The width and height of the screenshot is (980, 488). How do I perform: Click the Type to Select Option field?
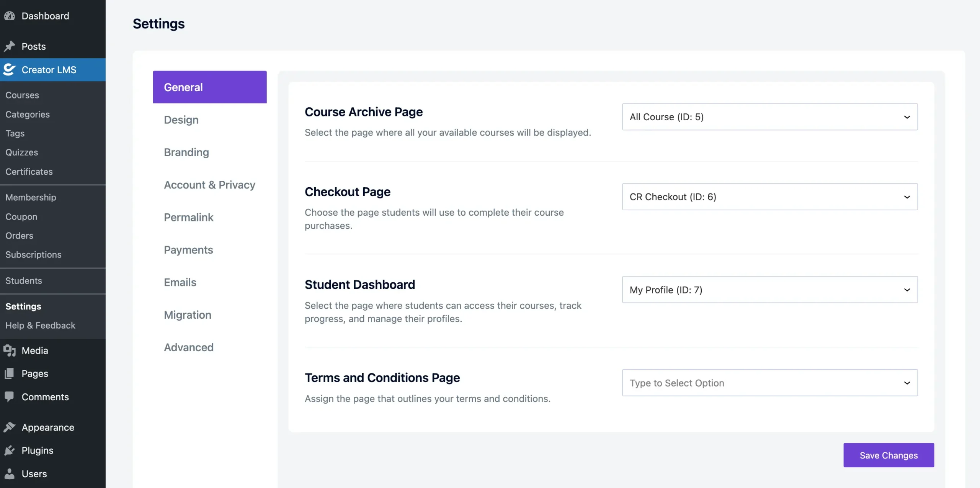tap(727, 383)
